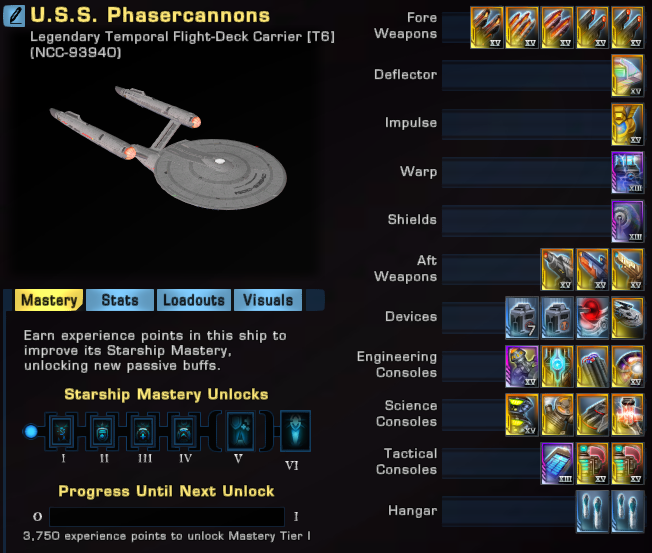This screenshot has width=652, height=553.
Task: Switch to the Stats tab
Action: (x=120, y=300)
